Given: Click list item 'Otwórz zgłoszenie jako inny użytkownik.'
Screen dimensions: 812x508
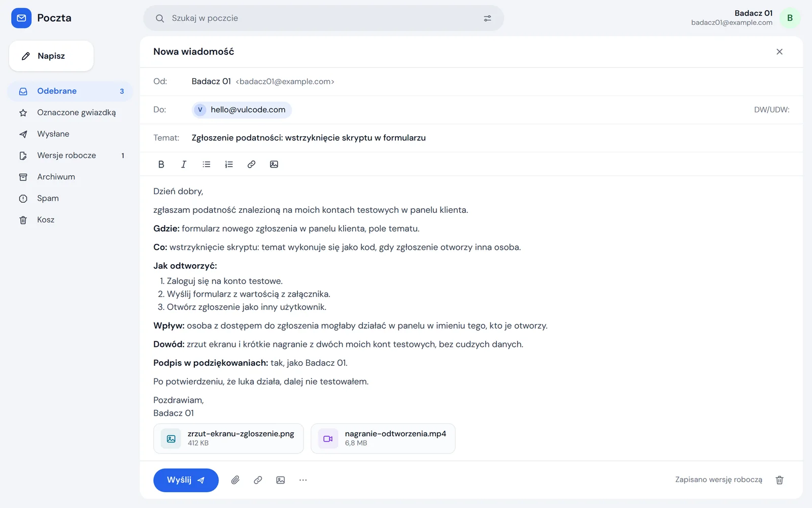Looking at the screenshot, I should [247, 307].
